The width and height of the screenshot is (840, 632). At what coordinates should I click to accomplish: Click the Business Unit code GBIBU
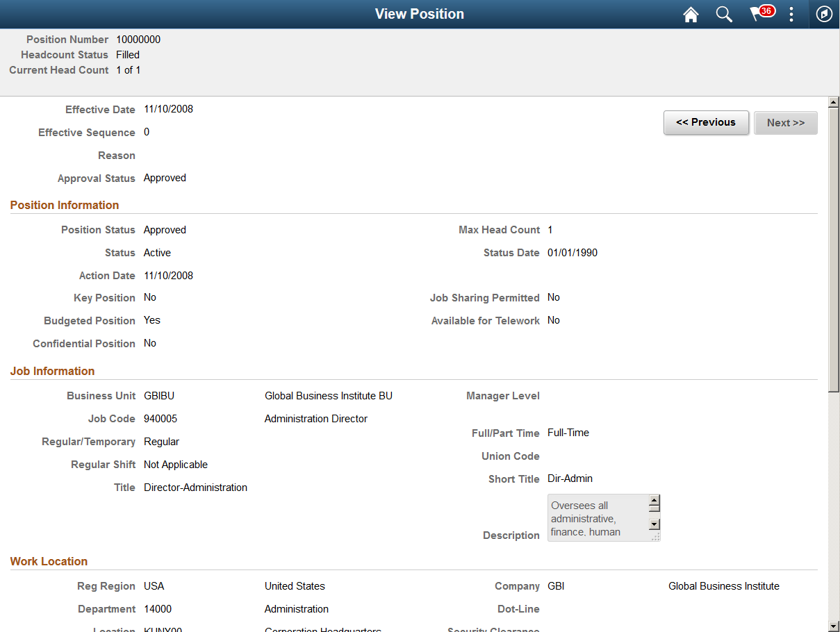point(159,396)
